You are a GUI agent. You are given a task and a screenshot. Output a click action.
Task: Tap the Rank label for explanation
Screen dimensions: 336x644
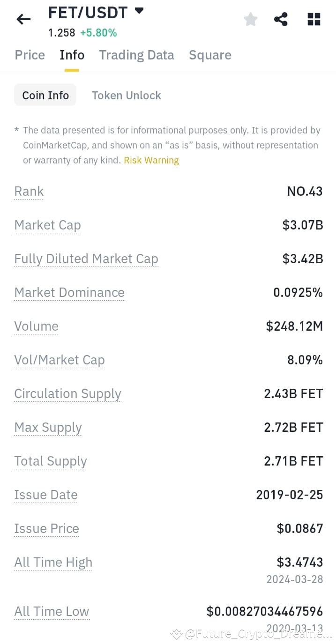[x=29, y=192]
